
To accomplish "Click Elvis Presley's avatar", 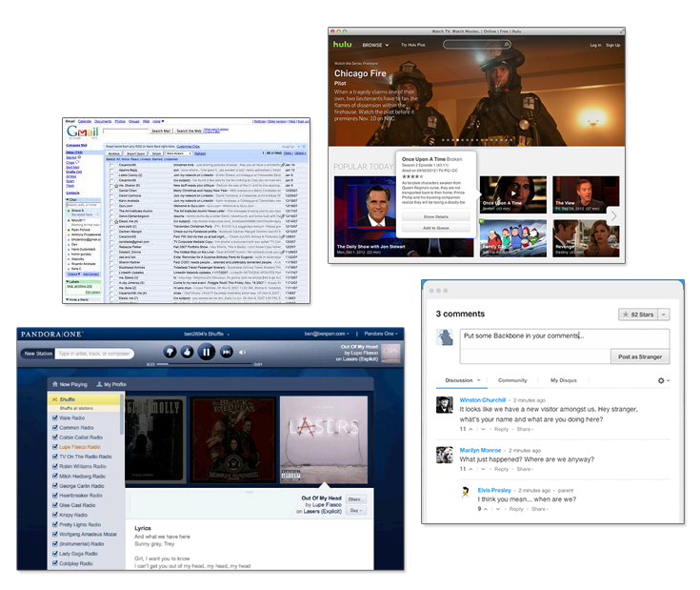I will (466, 492).
